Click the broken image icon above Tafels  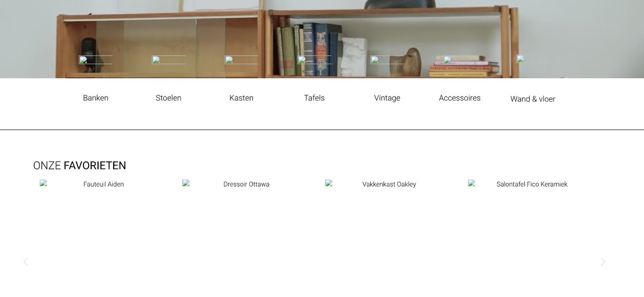click(314, 60)
